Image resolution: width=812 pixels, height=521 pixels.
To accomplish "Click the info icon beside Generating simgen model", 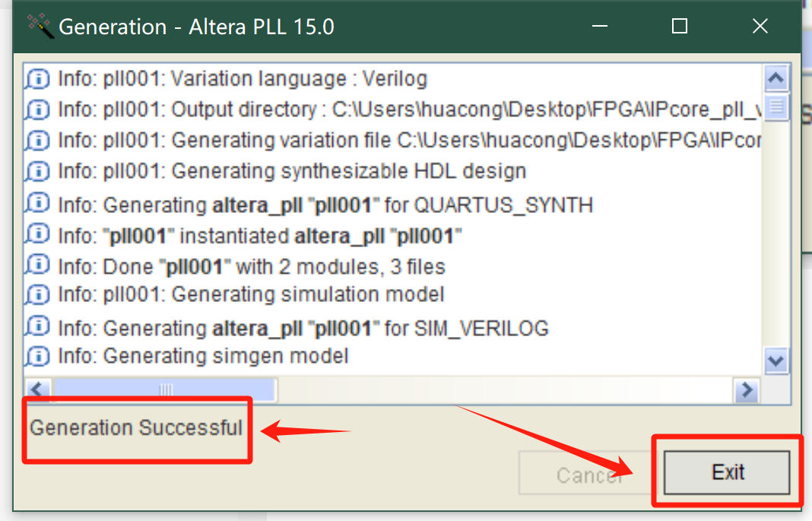I will 38,356.
